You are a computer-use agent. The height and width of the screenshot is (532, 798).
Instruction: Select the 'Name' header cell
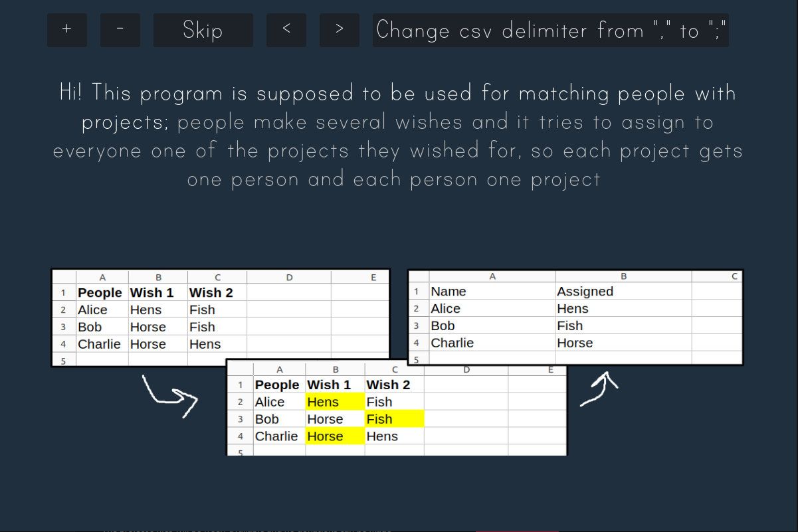pyautogui.click(x=492, y=291)
